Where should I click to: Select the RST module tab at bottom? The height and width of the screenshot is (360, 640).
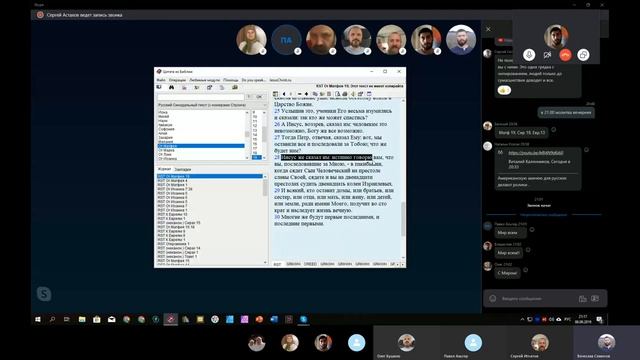(x=277, y=264)
